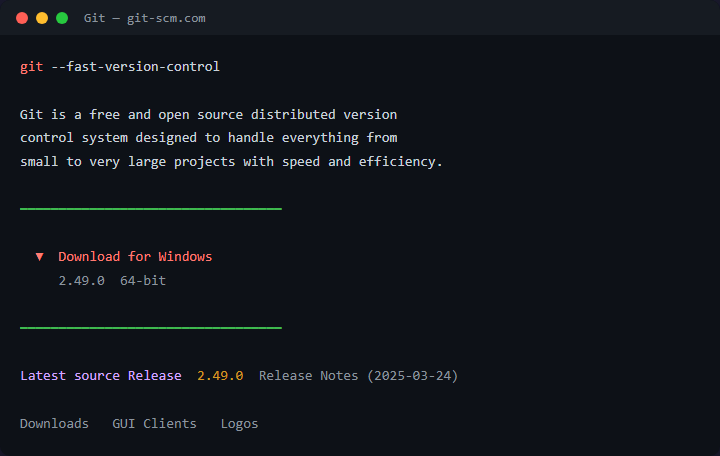Select the 2.49.0 version text under Download
This screenshot has width=720, height=456.
pos(81,281)
